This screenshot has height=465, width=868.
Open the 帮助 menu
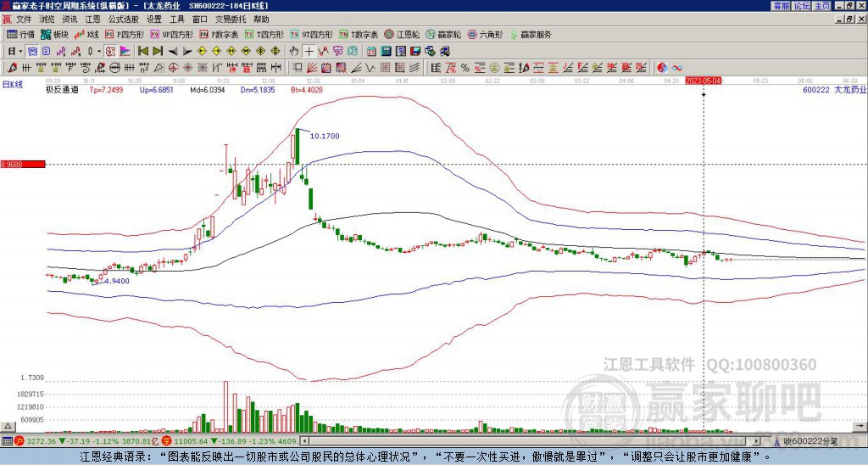pos(261,20)
